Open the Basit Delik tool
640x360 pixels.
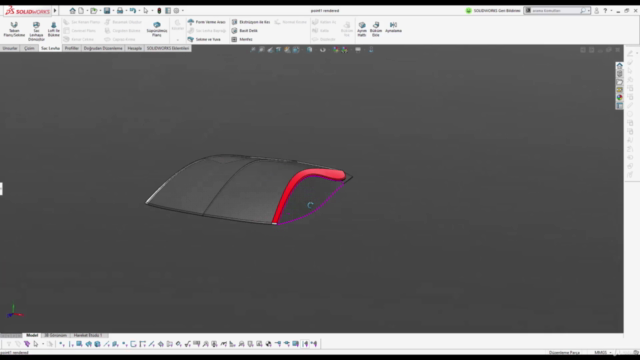coord(244,31)
